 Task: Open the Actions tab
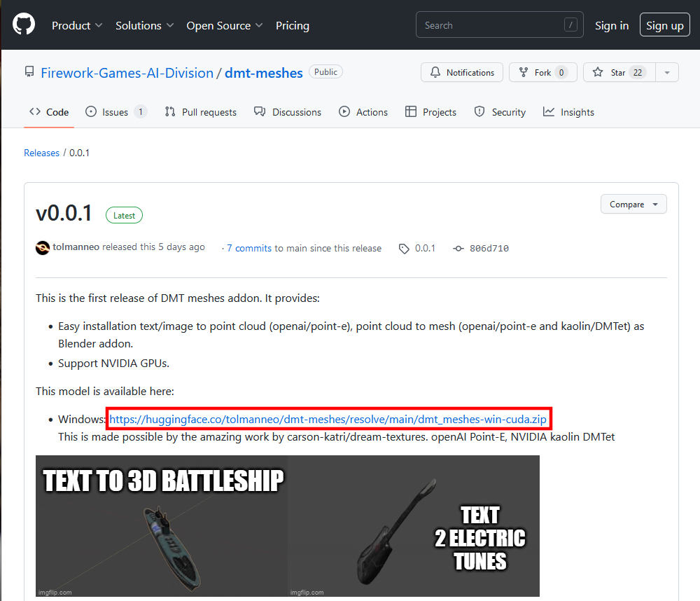click(x=363, y=112)
